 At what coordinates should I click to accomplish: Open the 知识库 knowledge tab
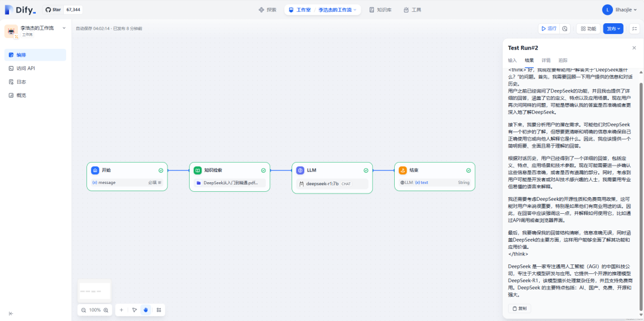380,10
